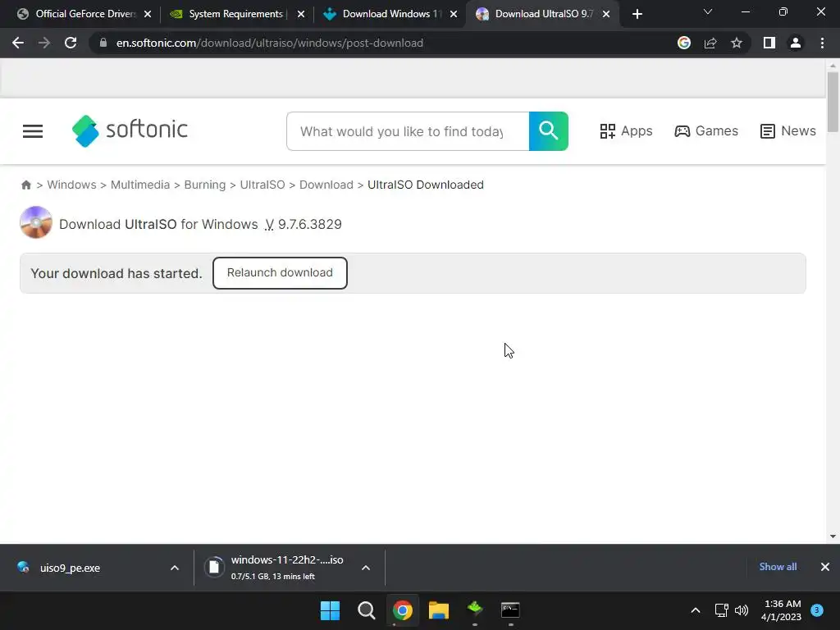The width and height of the screenshot is (840, 630).
Task: Bookmark this tab with the star
Action: tap(737, 43)
